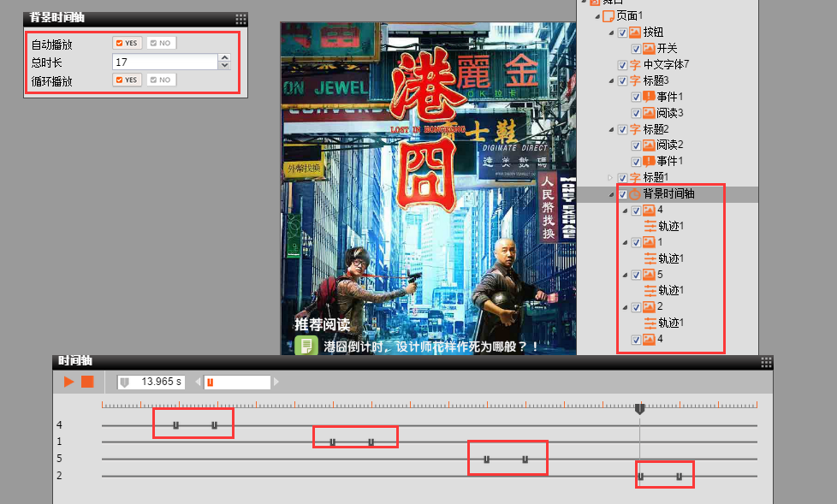The image size is (837, 504).
Task: Click the orange keyframe icon in the timeline toolbar
Action: (x=210, y=382)
